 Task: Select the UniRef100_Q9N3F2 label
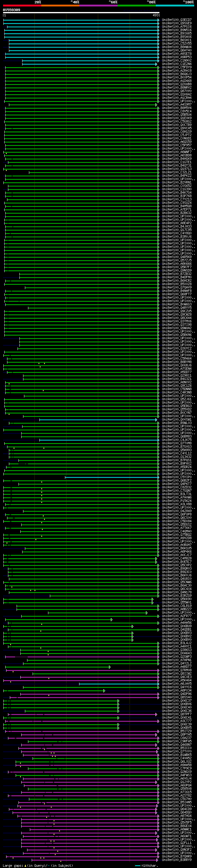pyautogui.click(x=176, y=850)
